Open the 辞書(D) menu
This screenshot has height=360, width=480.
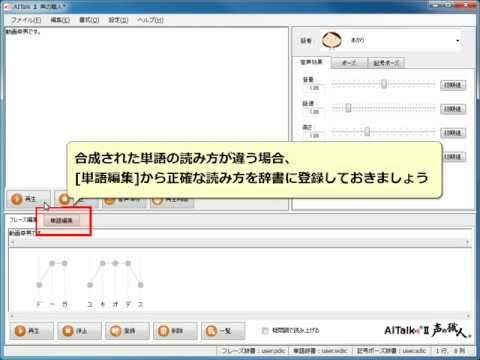118,20
